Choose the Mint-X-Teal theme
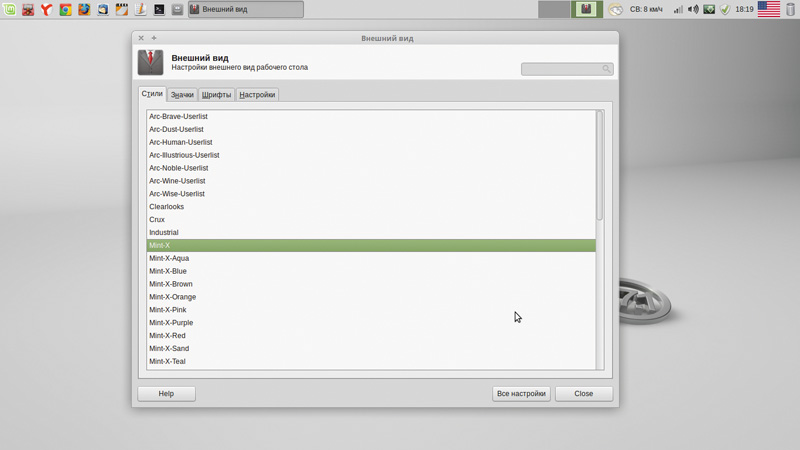The image size is (800, 450). pos(371,361)
